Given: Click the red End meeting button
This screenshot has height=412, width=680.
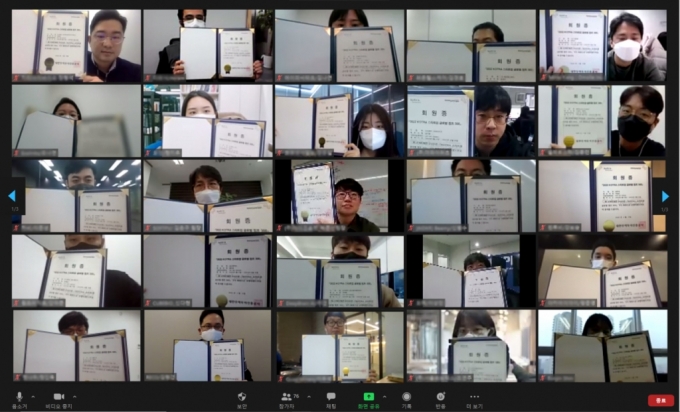Looking at the screenshot, I should [x=660, y=400].
